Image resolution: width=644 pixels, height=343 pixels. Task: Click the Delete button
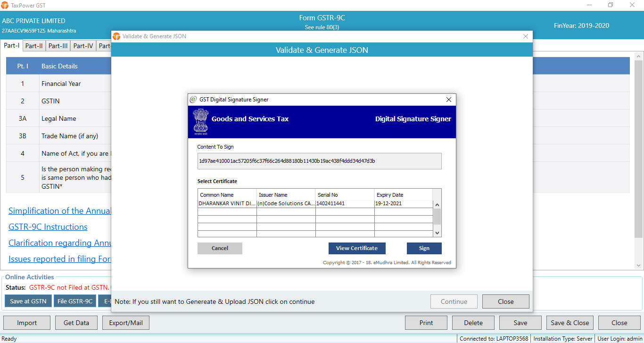(x=473, y=323)
